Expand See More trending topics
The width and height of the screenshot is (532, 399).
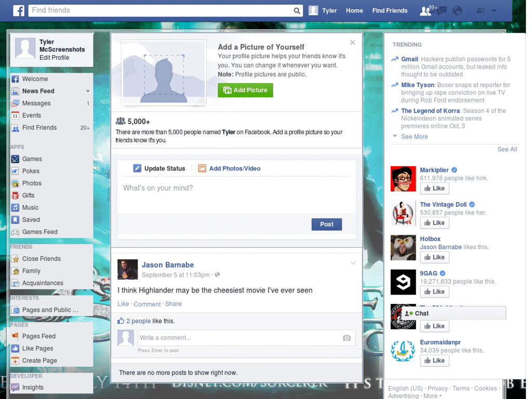click(x=414, y=137)
